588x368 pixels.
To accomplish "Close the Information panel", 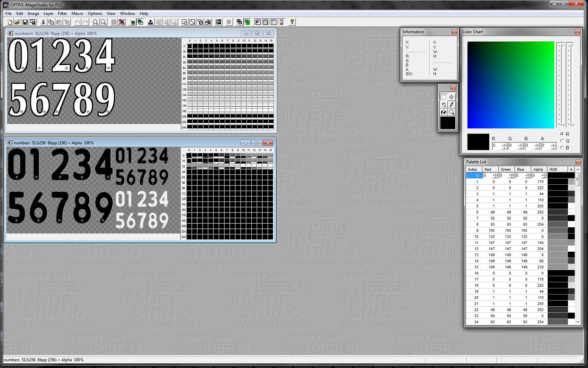I will (454, 32).
